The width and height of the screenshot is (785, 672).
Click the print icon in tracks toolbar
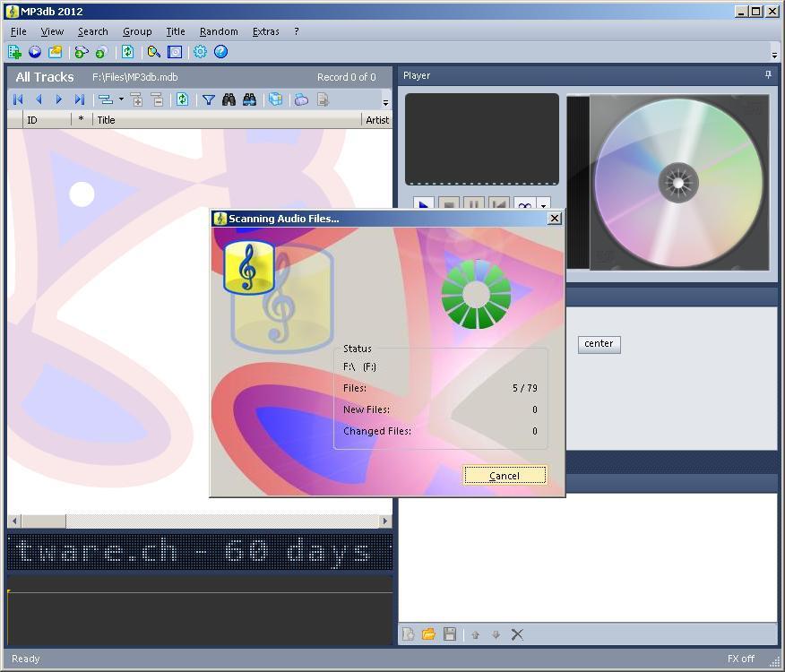301,99
